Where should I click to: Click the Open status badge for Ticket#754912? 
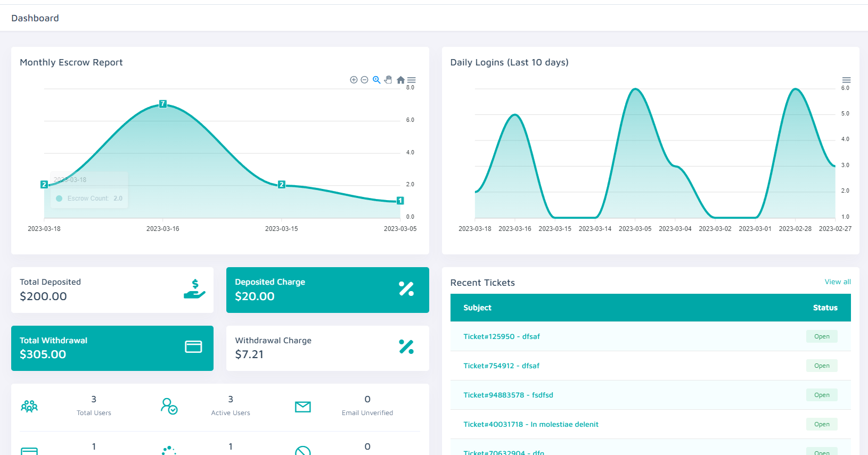(x=822, y=366)
